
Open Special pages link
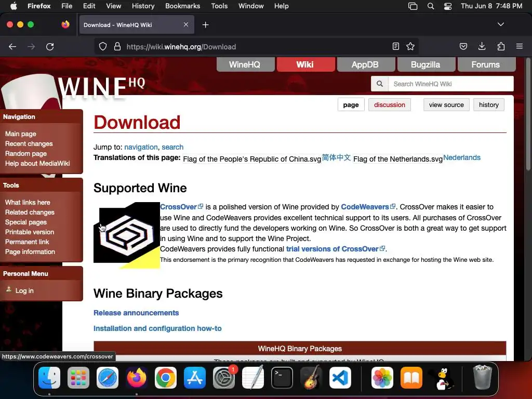click(x=26, y=222)
